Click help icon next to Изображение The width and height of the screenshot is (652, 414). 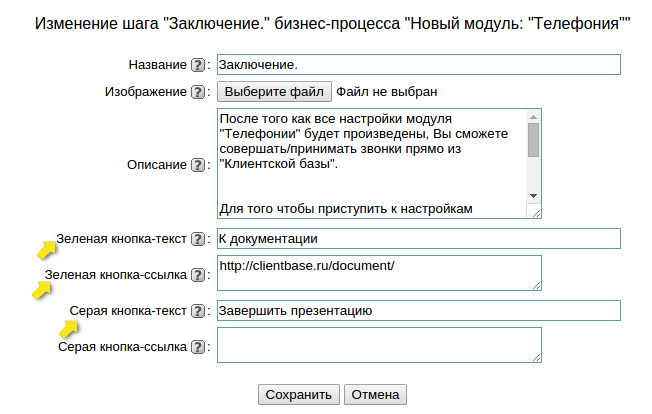198,92
